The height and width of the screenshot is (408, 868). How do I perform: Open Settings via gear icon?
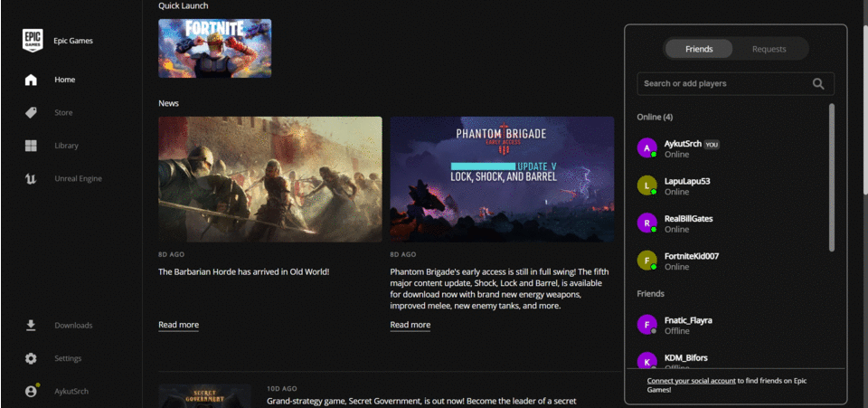(31, 358)
